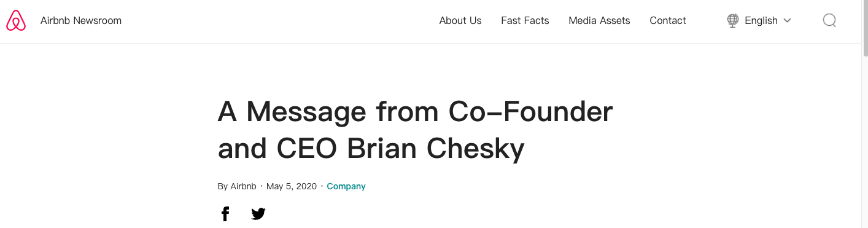Screen dimensions: 868x228
Task: Click the article headline about Brian Chesky
Action: pos(416,130)
